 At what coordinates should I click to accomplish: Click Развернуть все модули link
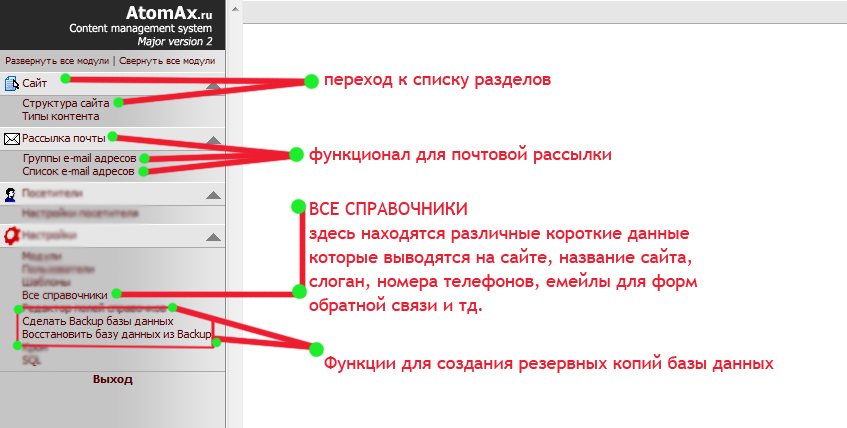point(57,61)
